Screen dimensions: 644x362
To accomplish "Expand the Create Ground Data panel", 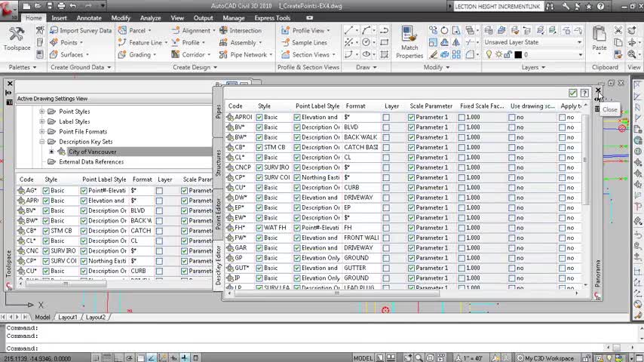I will [81, 67].
